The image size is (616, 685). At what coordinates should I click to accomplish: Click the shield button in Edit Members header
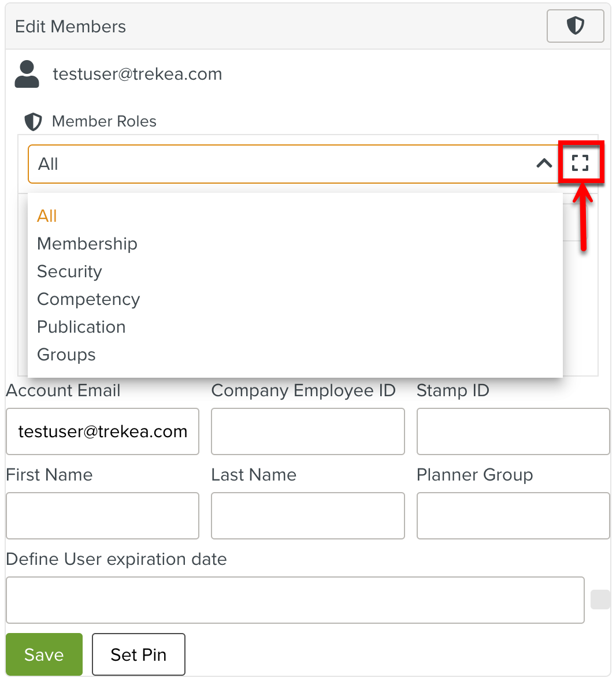pos(575,26)
